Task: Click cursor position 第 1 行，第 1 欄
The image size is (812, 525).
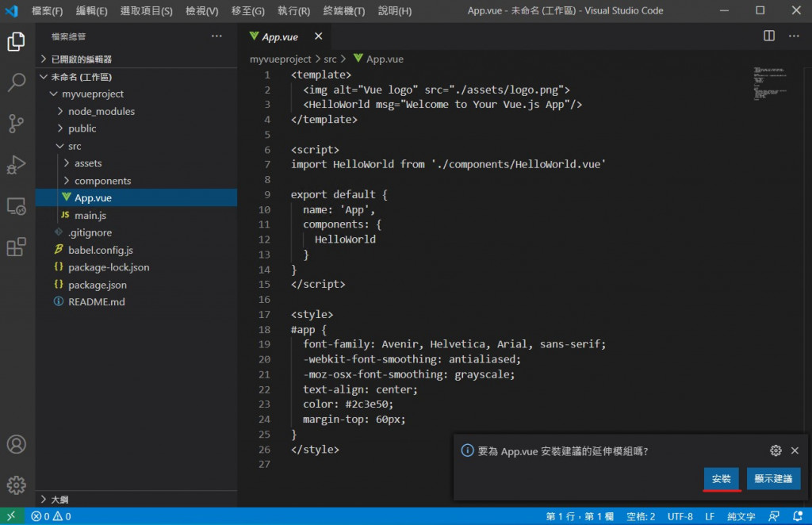Action: [x=580, y=516]
